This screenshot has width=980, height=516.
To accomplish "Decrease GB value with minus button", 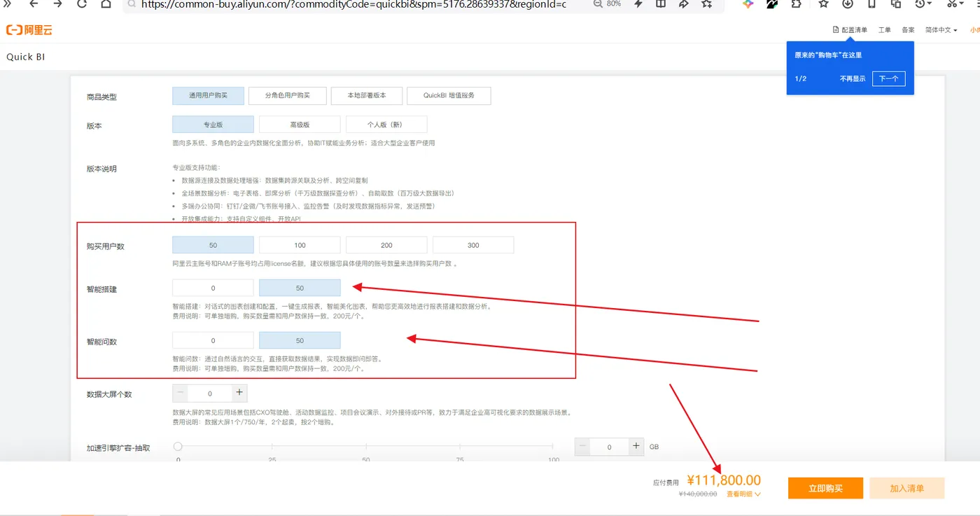I will [x=583, y=447].
